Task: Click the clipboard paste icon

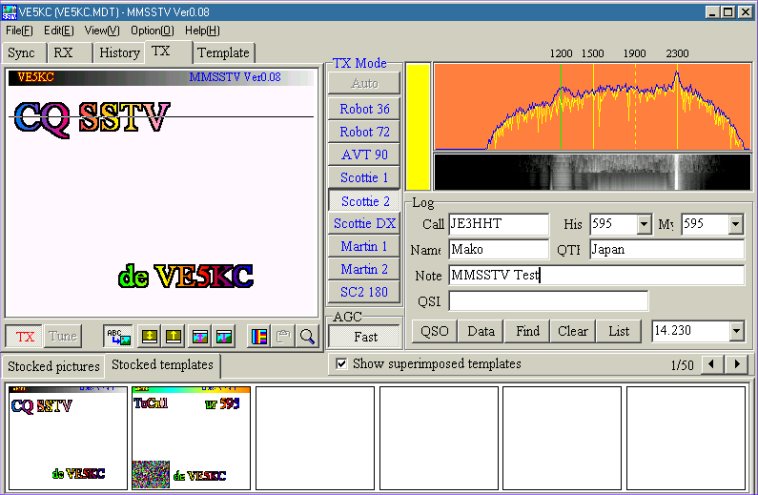Action: point(283,336)
